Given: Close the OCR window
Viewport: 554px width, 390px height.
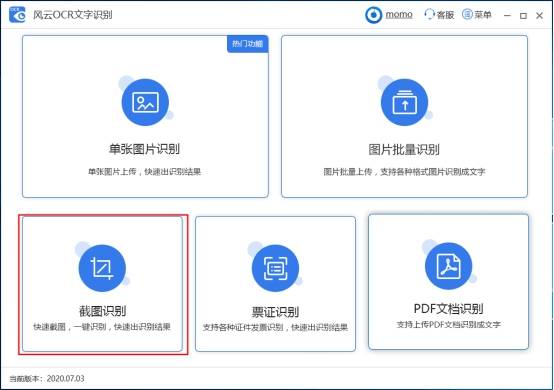Looking at the screenshot, I should pos(540,16).
